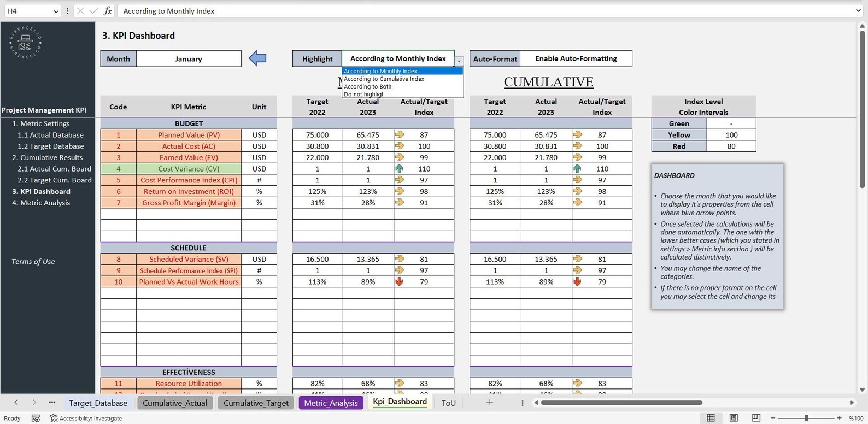Open 4. Metric Analysis sidebar link
The width and height of the screenshot is (868, 424).
41,203
